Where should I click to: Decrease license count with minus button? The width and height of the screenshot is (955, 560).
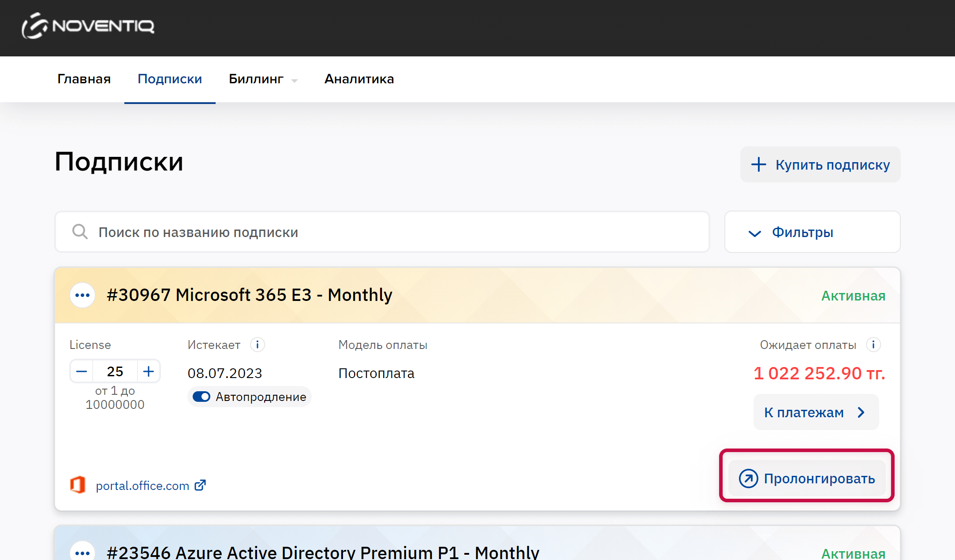(82, 371)
